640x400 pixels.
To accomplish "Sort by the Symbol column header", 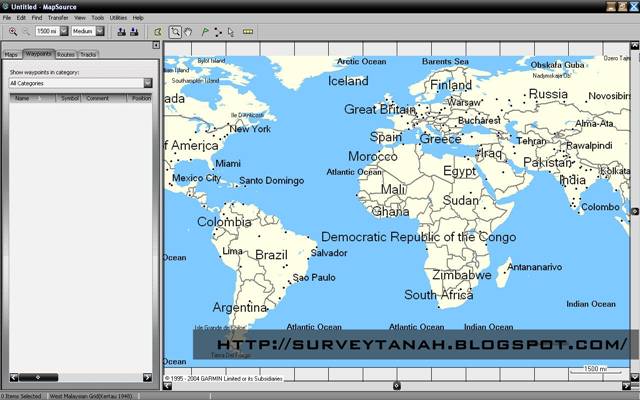I will (68, 98).
